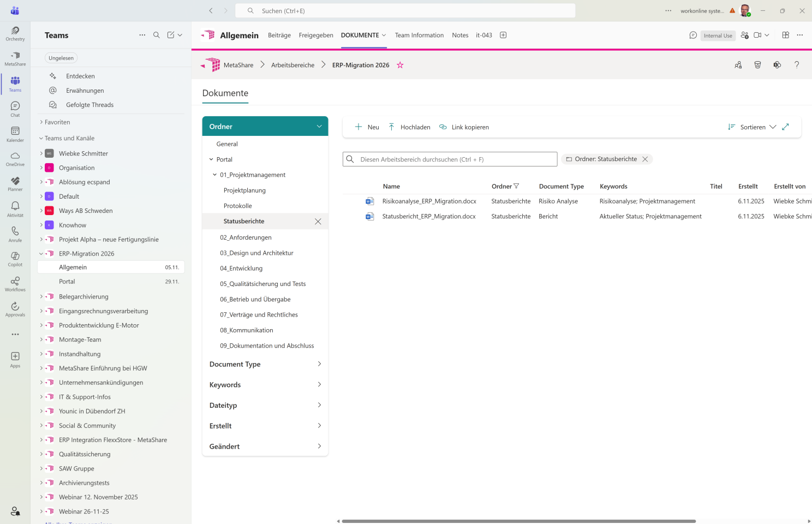The height and width of the screenshot is (524, 812).
Task: Open the Team Information tab
Action: point(419,35)
